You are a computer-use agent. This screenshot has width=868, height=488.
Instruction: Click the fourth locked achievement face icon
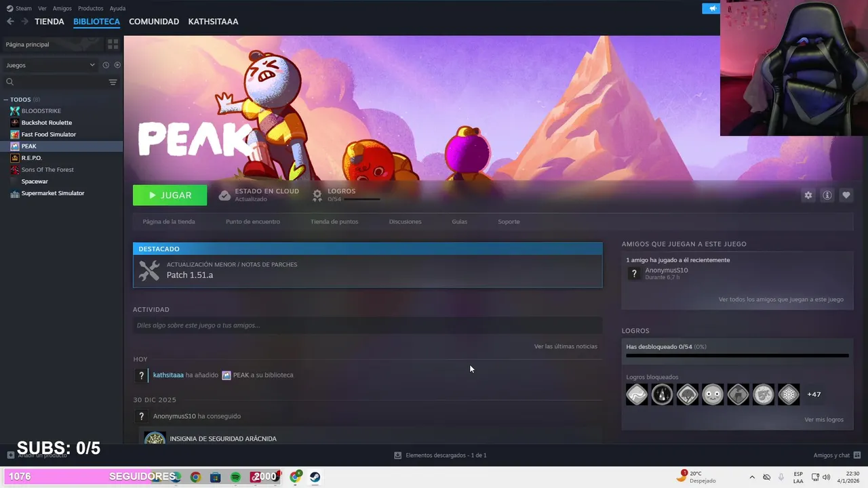click(713, 394)
